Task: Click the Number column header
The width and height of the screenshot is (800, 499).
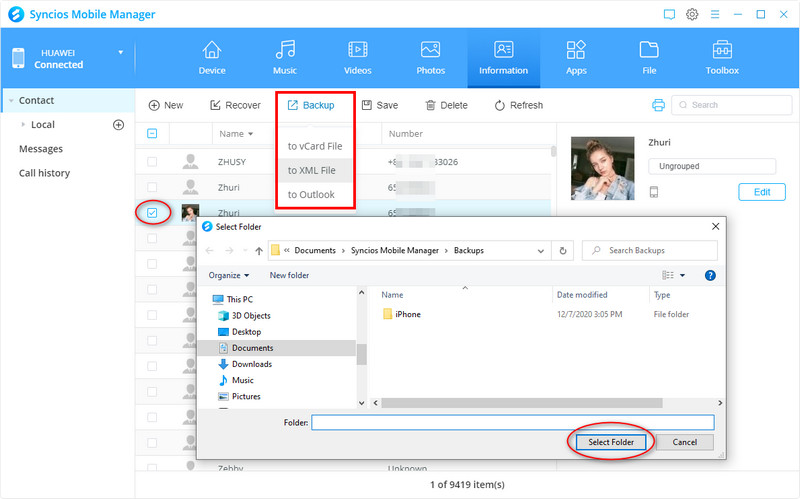Action: coord(406,134)
